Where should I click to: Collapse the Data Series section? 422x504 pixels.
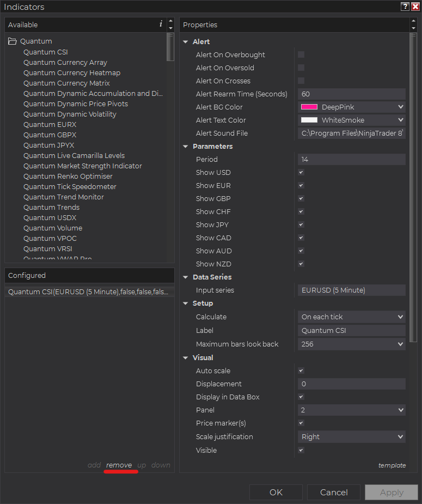pos(185,277)
